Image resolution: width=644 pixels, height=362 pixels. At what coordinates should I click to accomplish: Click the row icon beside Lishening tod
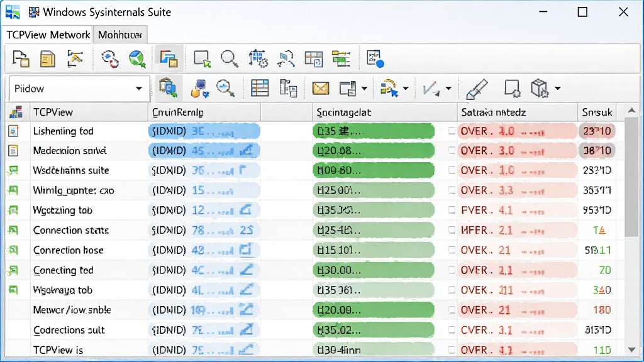(13, 131)
